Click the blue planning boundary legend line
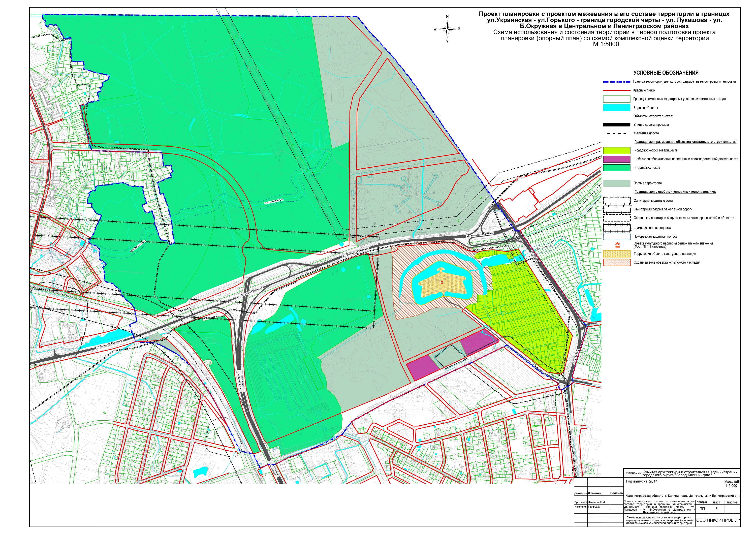The height and width of the screenshot is (534, 756). coord(616,82)
